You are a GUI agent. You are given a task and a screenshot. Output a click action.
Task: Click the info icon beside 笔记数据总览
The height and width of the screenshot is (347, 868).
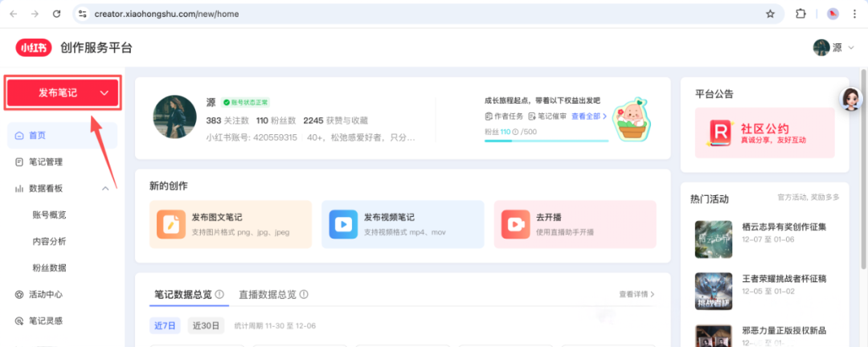[x=219, y=295]
